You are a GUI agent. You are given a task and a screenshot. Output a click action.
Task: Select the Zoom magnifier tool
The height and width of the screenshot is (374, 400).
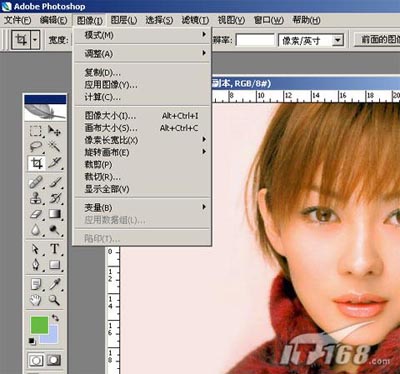(x=54, y=300)
